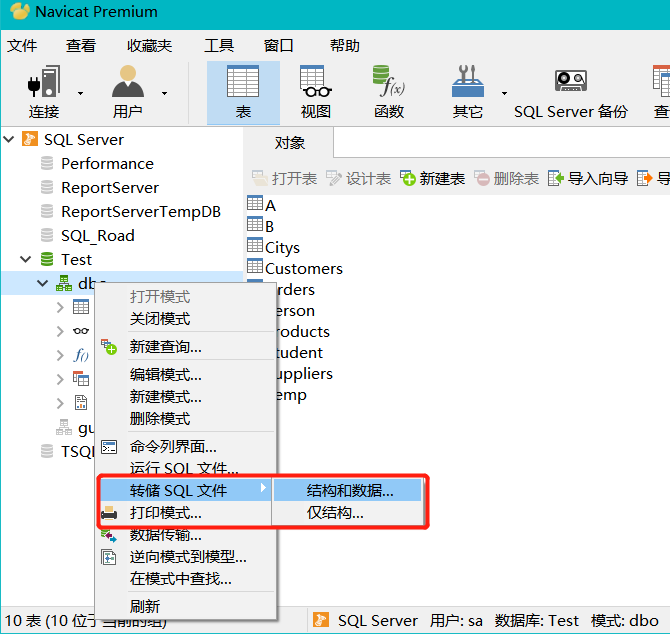
Task: Open the 工具 menu
Action: pyautogui.click(x=219, y=45)
